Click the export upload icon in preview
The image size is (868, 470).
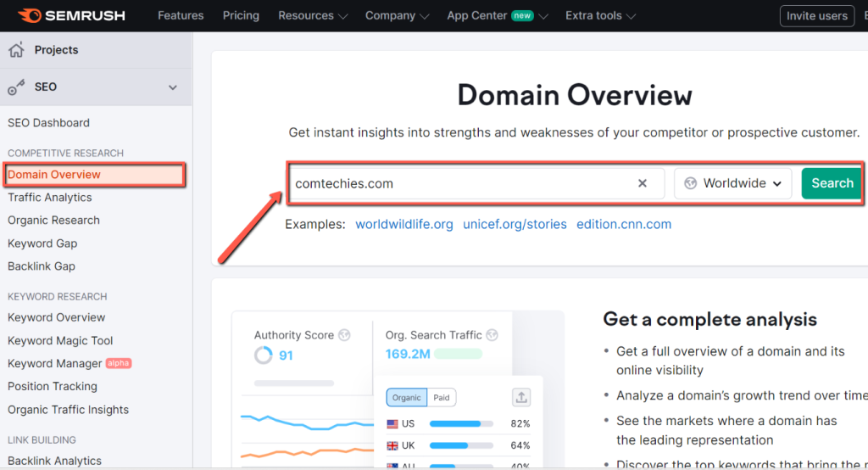pos(521,397)
